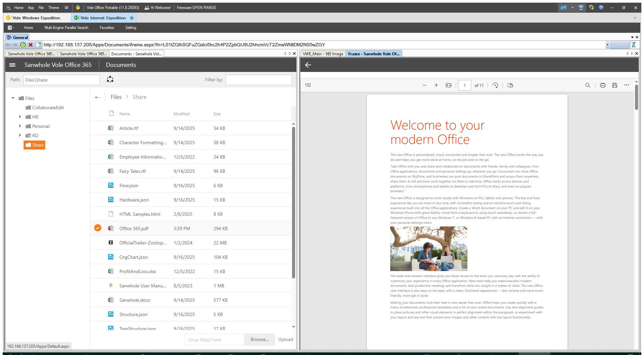Click the Browse... button
Screen dimensions: 644x355
click(259, 339)
